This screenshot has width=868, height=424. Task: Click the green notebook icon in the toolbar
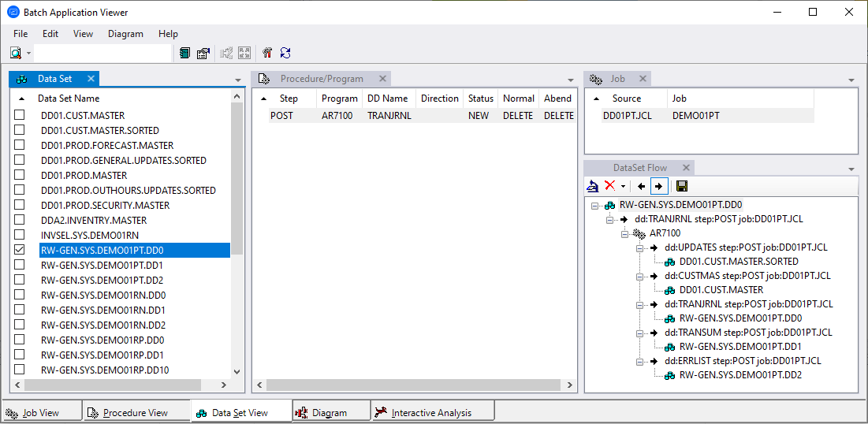click(184, 54)
